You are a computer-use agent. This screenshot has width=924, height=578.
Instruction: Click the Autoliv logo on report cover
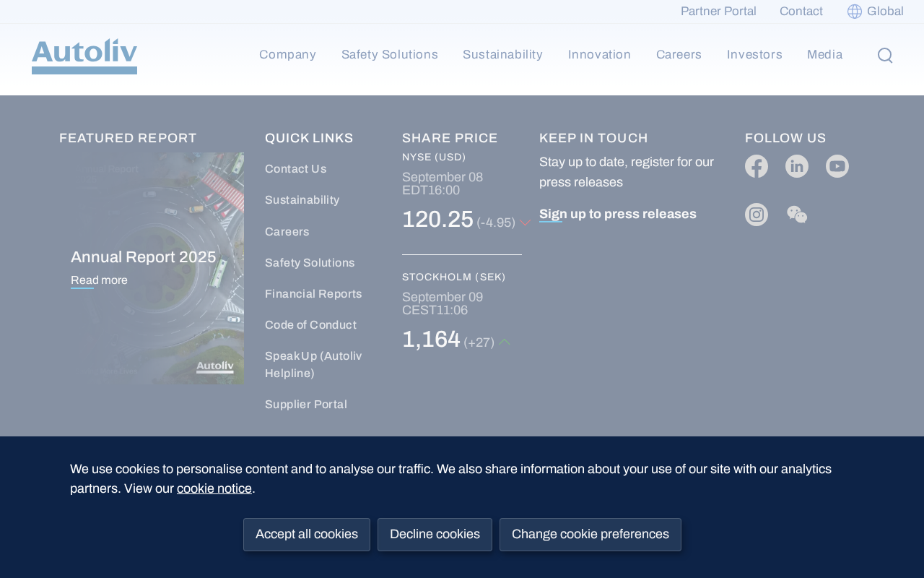tap(215, 367)
